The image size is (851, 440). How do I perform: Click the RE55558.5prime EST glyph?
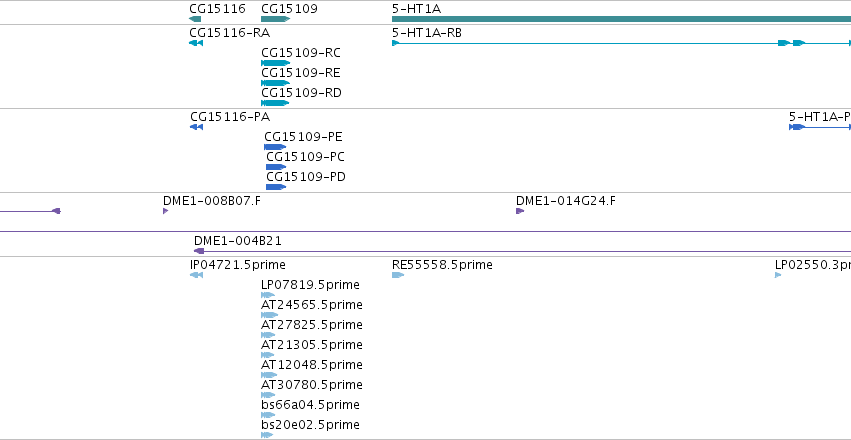click(x=398, y=275)
